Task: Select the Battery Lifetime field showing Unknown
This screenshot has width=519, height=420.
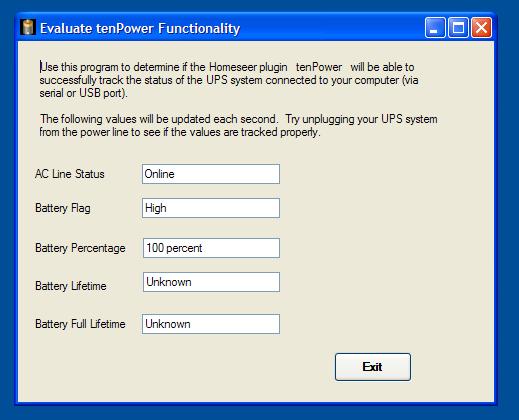Action: pyautogui.click(x=211, y=282)
